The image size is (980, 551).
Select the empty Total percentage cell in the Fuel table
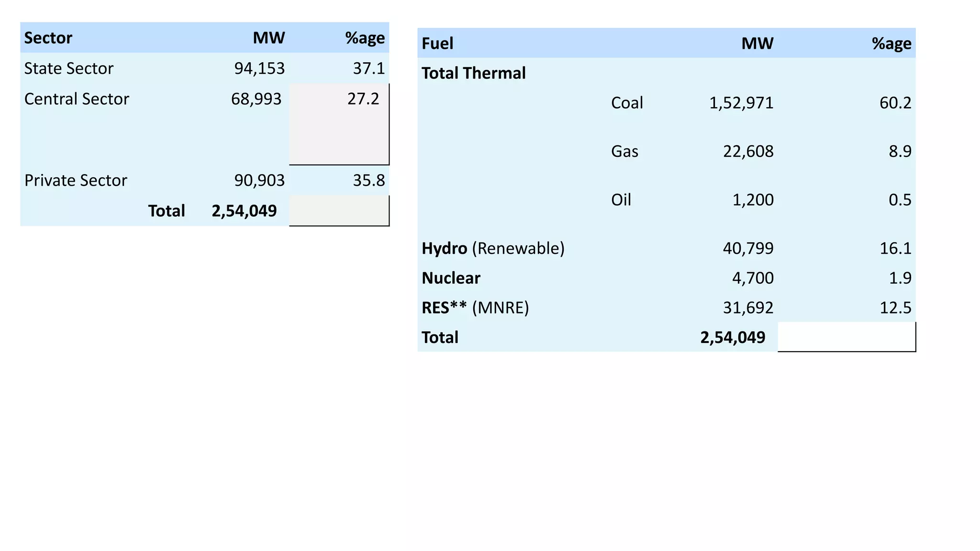click(846, 337)
